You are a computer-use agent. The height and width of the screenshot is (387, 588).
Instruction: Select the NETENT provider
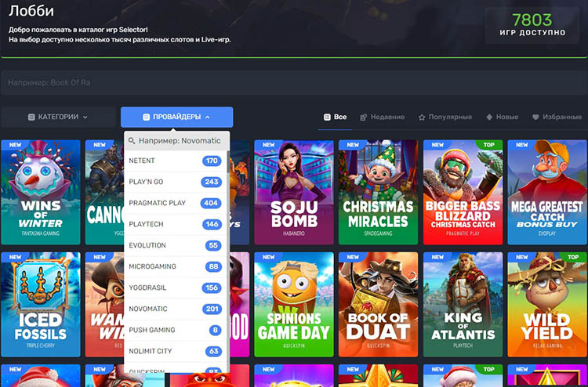pos(175,161)
